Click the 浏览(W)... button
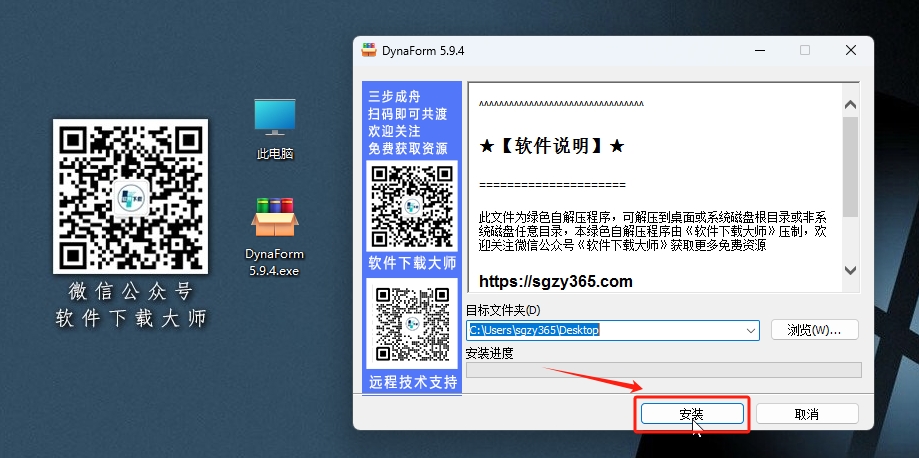919x458 pixels. [x=815, y=330]
